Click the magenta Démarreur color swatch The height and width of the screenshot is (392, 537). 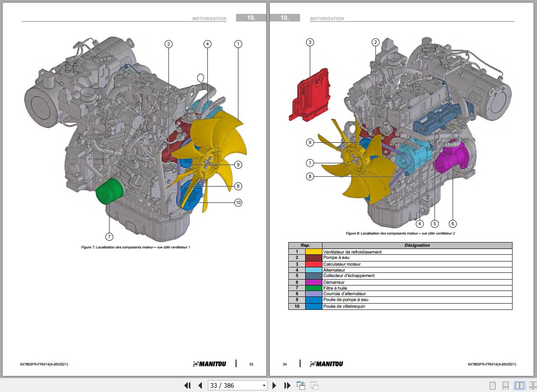(314, 282)
